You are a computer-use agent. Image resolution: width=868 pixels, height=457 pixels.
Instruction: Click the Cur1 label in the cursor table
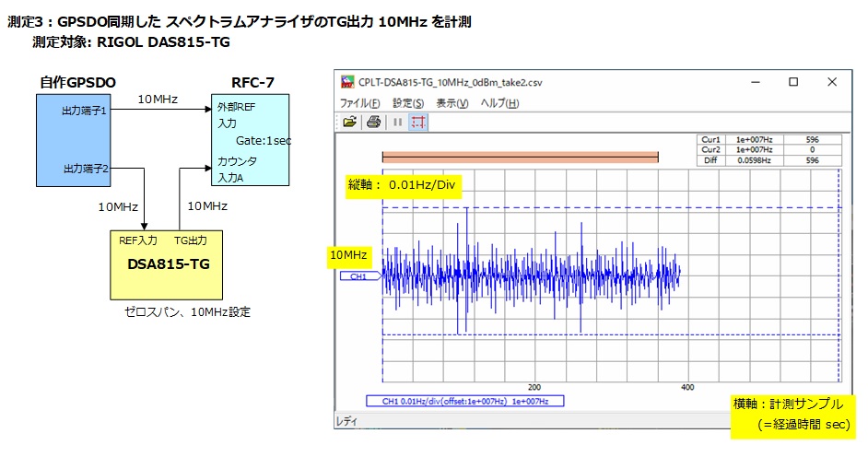point(710,140)
